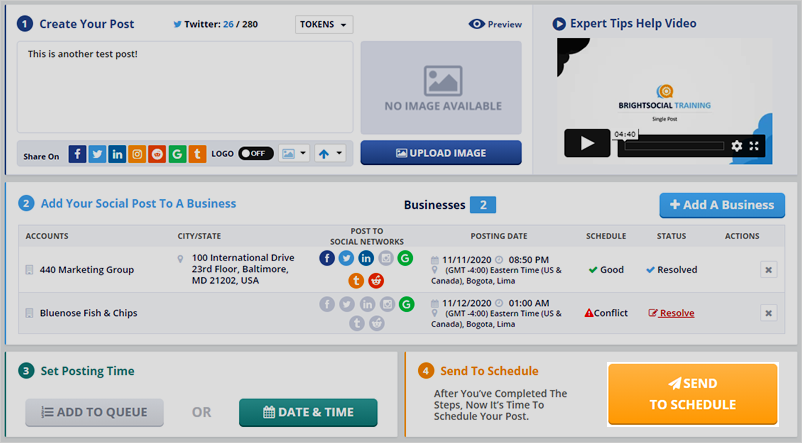Expand the image options dropdown
Screen dimensions: 802x443
pyautogui.click(x=293, y=154)
